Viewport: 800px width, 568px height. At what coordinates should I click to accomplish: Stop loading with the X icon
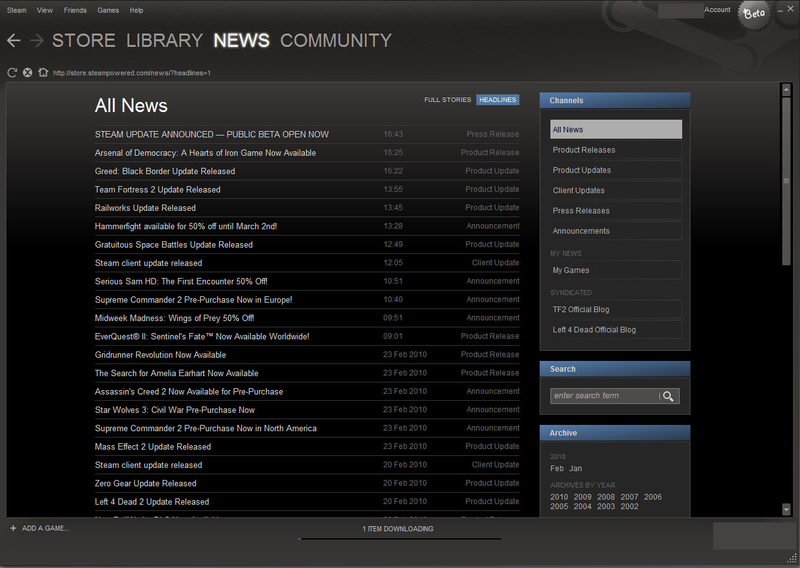coord(28,72)
